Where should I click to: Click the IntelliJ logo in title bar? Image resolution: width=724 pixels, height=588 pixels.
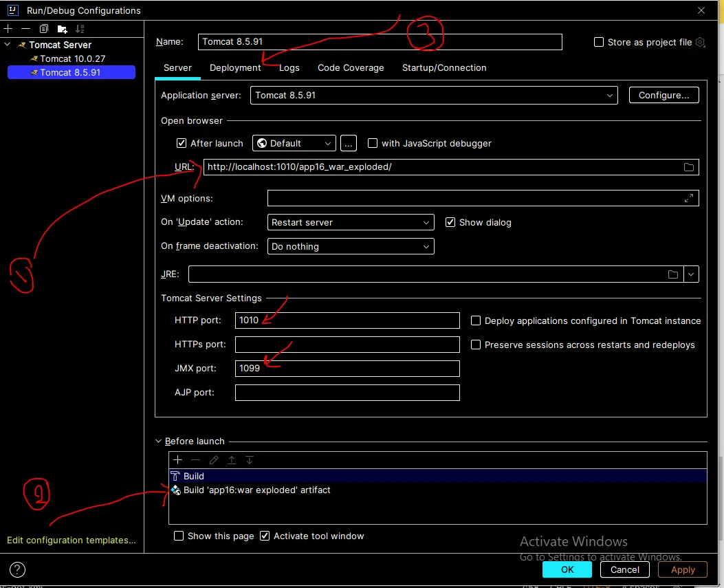13,10
